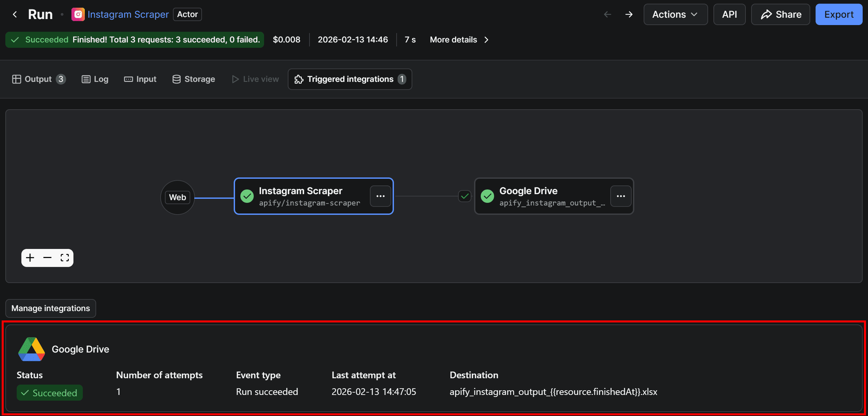Switch to the Input tab
Image resolution: width=868 pixels, height=416 pixels.
tap(140, 79)
